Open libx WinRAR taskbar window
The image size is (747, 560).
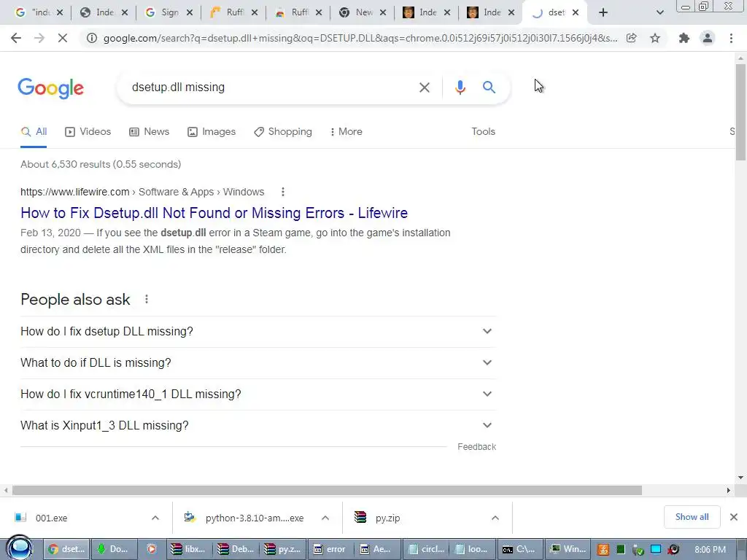pyautogui.click(x=189, y=550)
